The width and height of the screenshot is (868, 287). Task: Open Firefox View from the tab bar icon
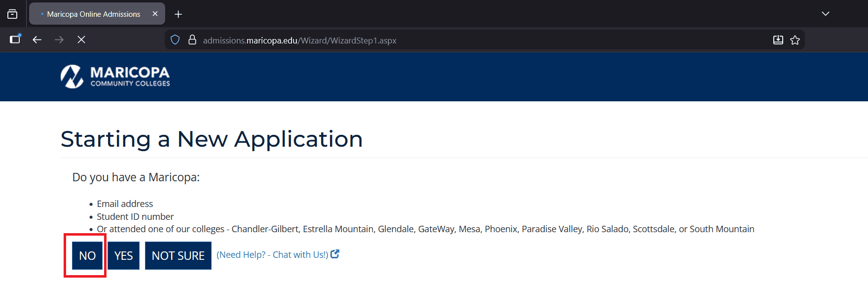click(12, 14)
